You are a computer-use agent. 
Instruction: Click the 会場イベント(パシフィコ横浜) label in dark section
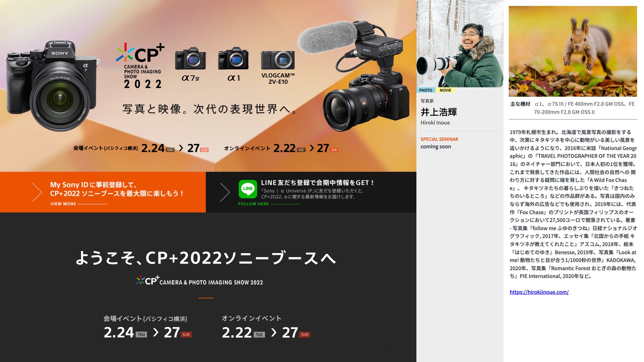tap(145, 319)
